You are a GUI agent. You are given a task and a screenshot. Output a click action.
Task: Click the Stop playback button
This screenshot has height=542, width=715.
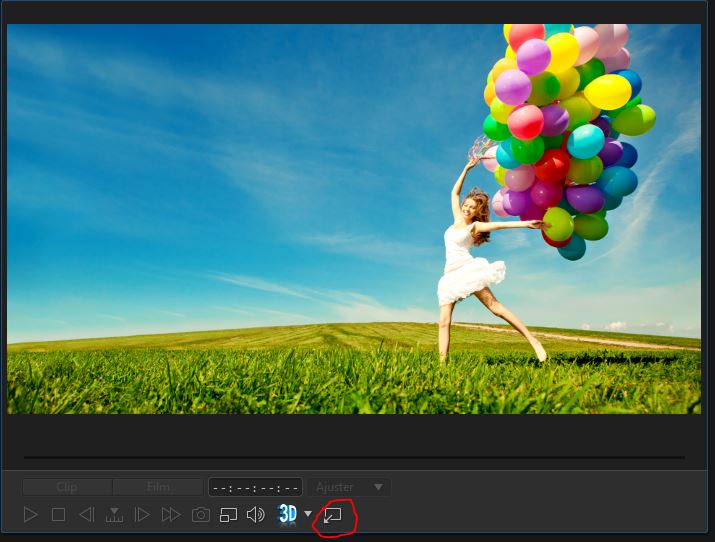58,515
